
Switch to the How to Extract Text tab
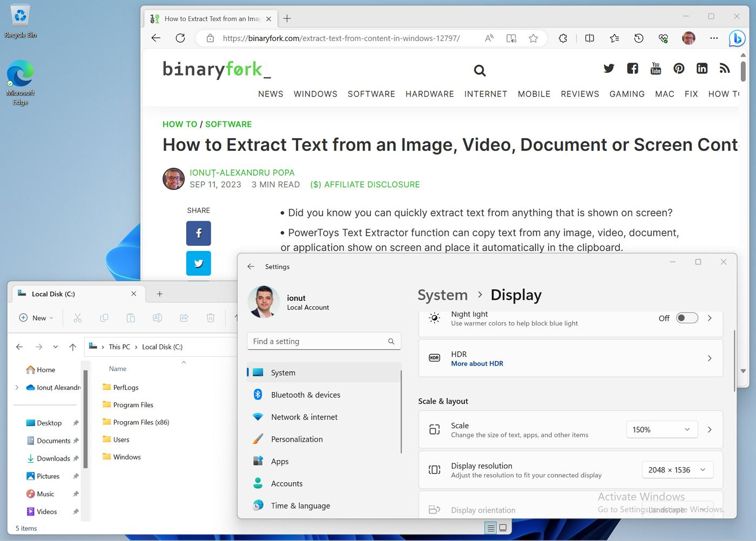pos(210,18)
